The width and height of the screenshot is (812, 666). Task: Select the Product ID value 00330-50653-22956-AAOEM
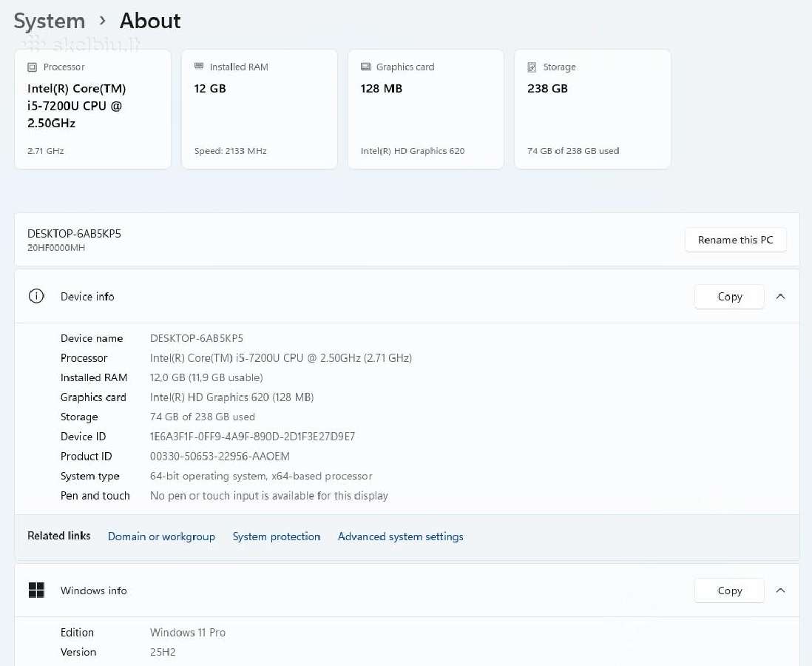point(220,456)
